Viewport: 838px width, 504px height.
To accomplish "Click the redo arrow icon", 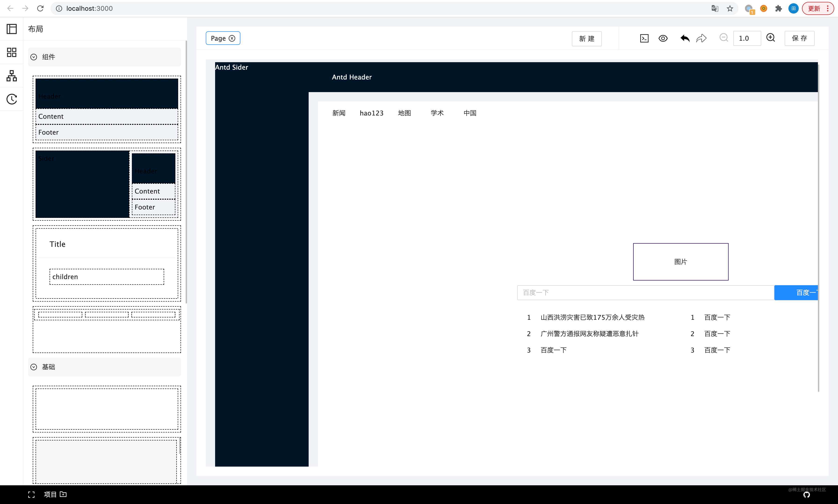I will click(701, 38).
